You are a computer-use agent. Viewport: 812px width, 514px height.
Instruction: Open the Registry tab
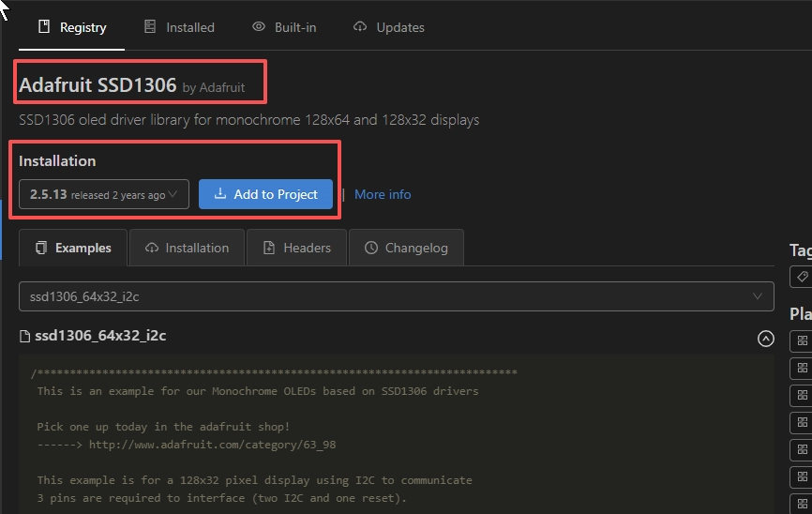pos(72,27)
